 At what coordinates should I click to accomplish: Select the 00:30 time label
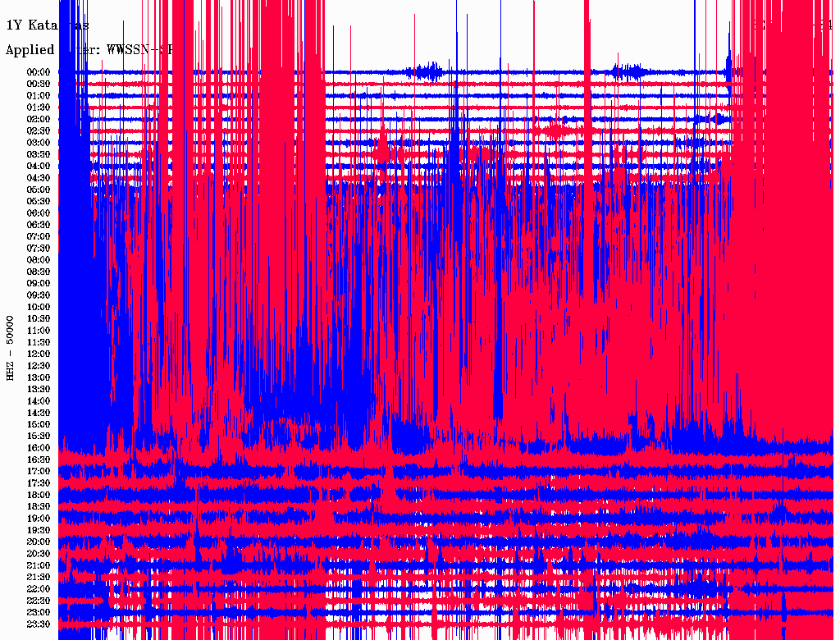point(39,84)
